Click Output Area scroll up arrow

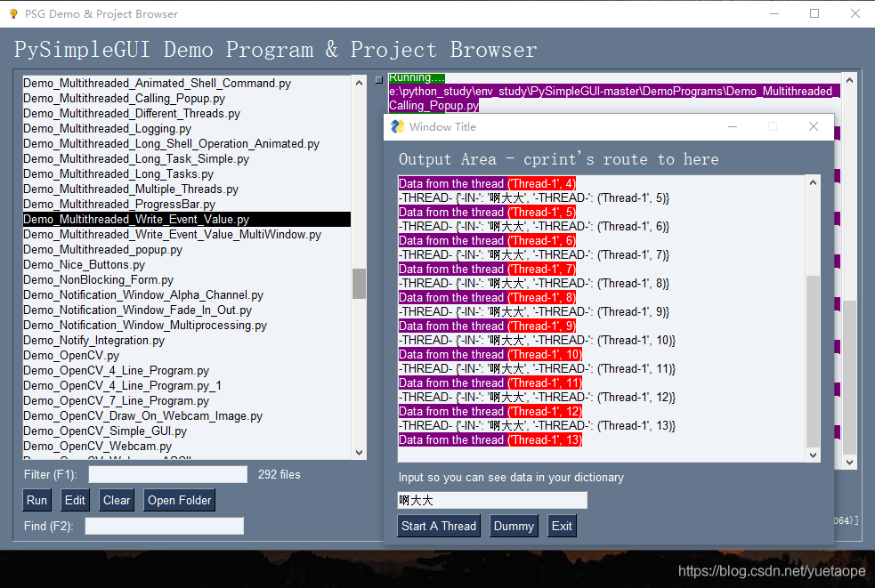tap(813, 183)
